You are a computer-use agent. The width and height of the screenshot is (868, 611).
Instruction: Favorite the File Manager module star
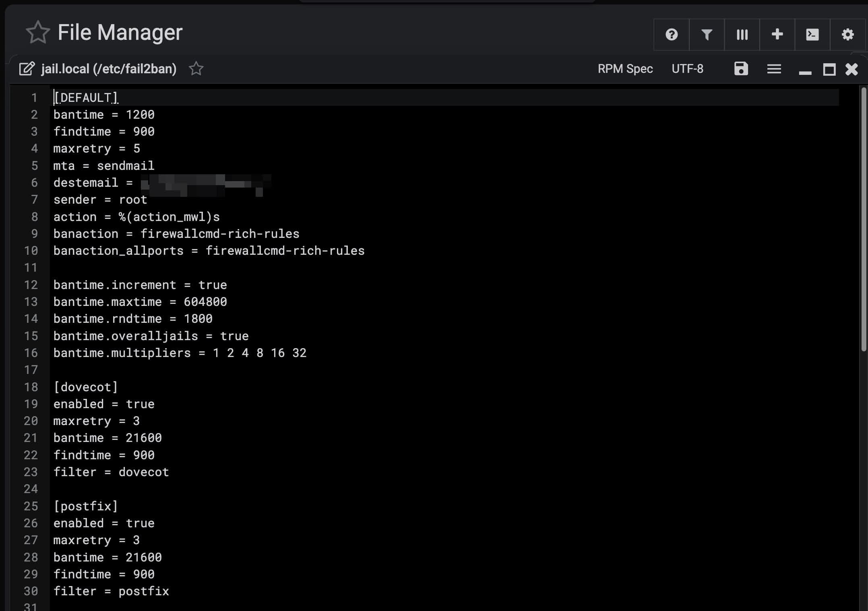tap(37, 32)
